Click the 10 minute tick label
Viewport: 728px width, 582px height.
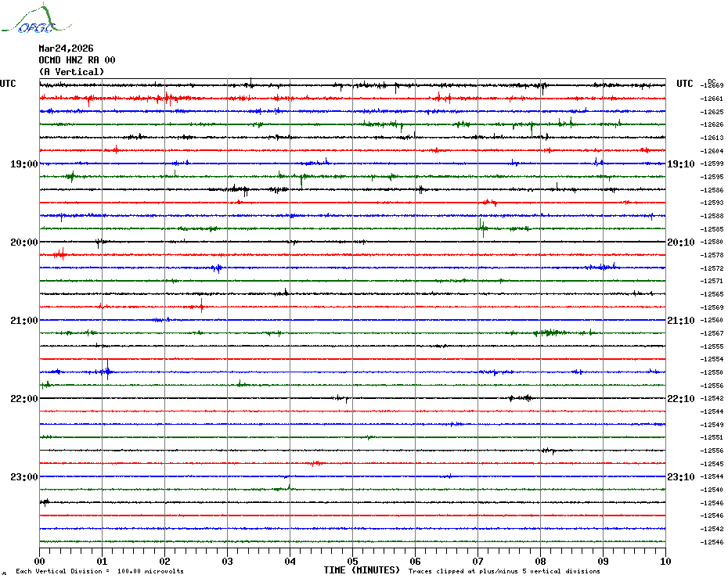click(665, 561)
